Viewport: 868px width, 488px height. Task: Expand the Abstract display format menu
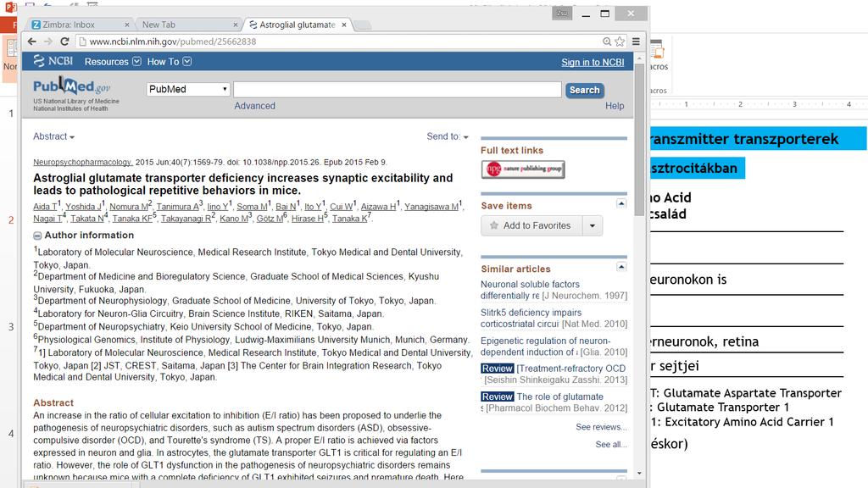point(53,136)
